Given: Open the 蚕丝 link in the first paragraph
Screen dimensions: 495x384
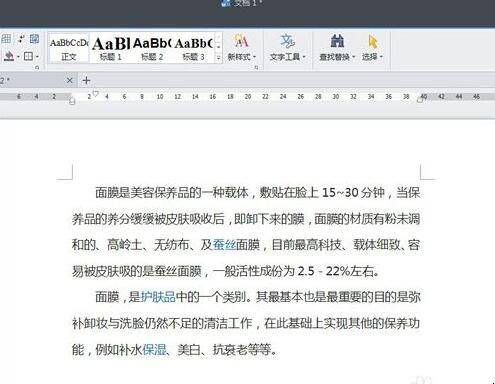Looking at the screenshot, I should pos(224,245).
